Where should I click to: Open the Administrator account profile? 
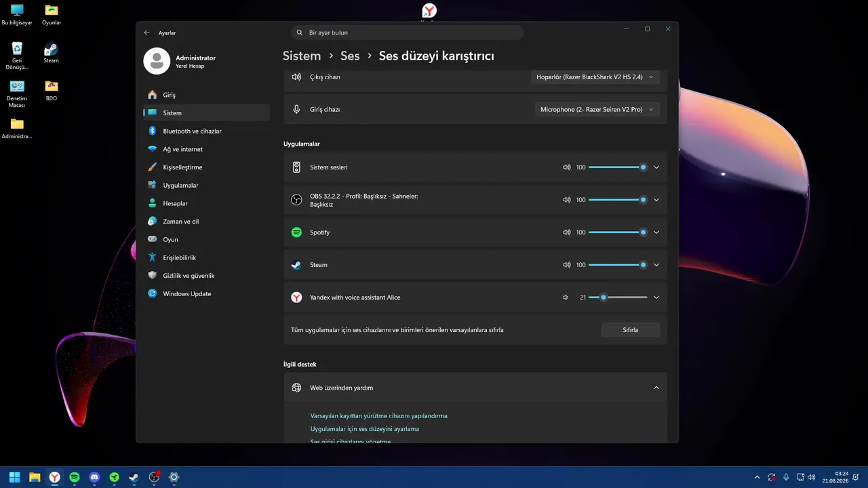(180, 62)
